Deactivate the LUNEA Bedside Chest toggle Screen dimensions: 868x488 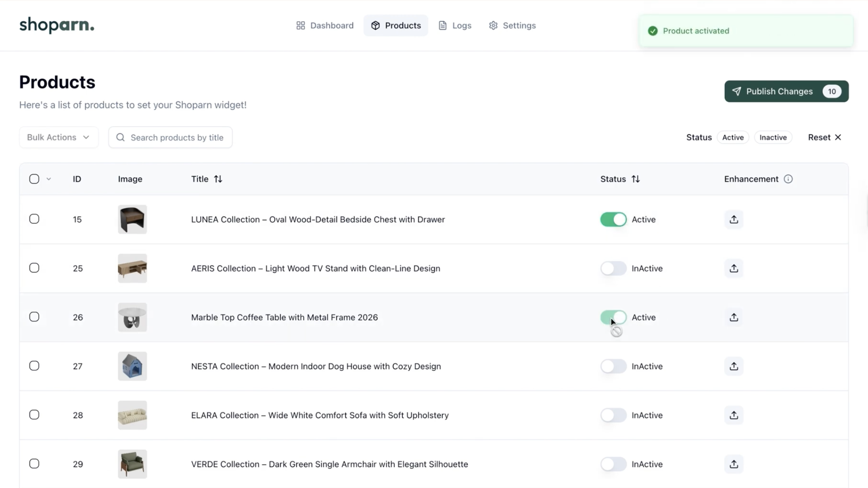[613, 219]
